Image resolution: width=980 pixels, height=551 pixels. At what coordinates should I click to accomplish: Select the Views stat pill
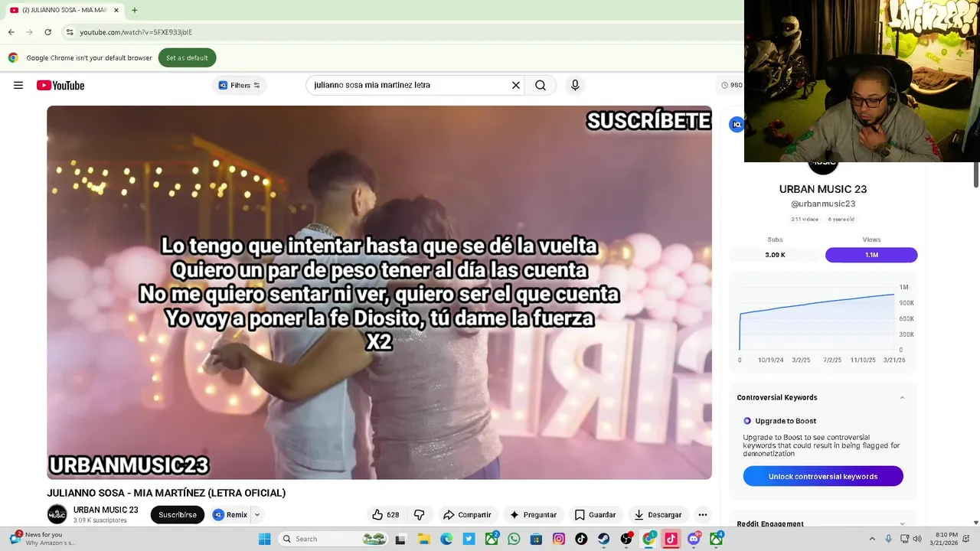[871, 255]
